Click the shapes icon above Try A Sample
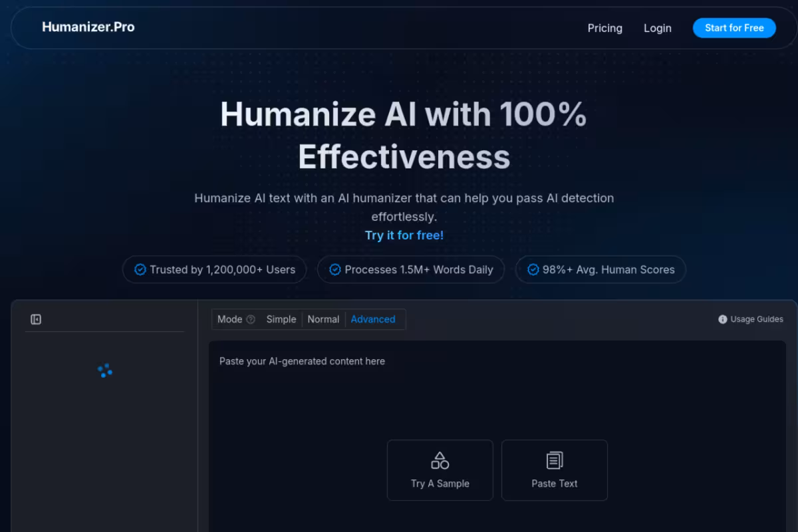This screenshot has width=798, height=532. [x=440, y=460]
